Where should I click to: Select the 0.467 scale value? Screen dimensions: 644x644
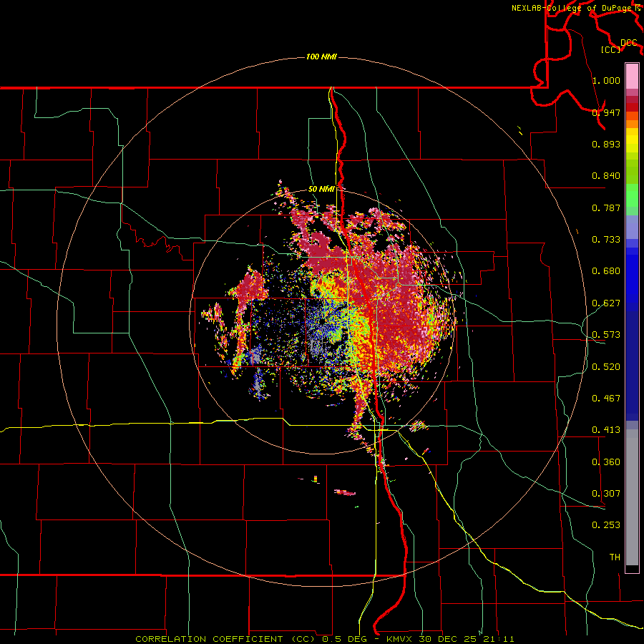pos(606,399)
